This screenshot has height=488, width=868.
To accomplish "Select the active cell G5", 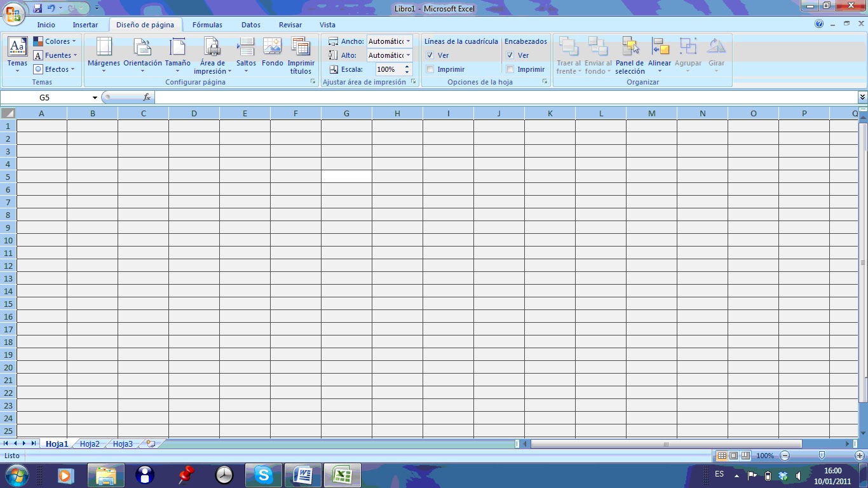I will (x=346, y=177).
